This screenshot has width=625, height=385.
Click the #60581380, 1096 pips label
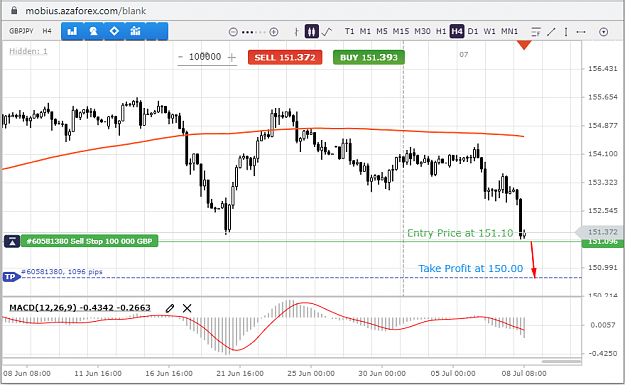(62, 271)
